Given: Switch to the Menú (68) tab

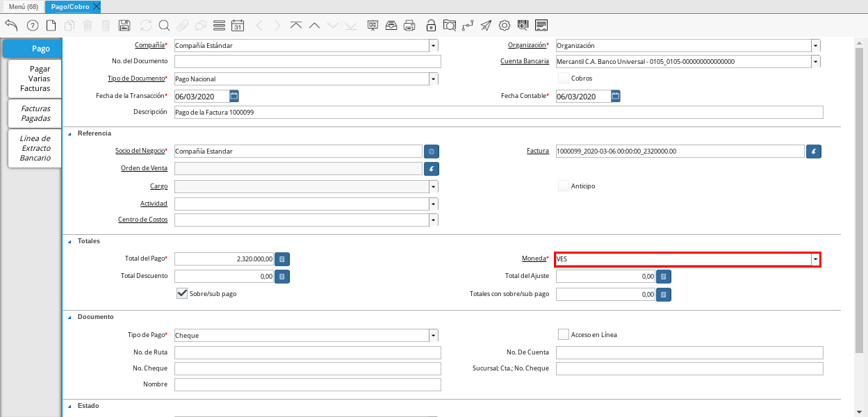Looking at the screenshot, I should coord(23,6).
